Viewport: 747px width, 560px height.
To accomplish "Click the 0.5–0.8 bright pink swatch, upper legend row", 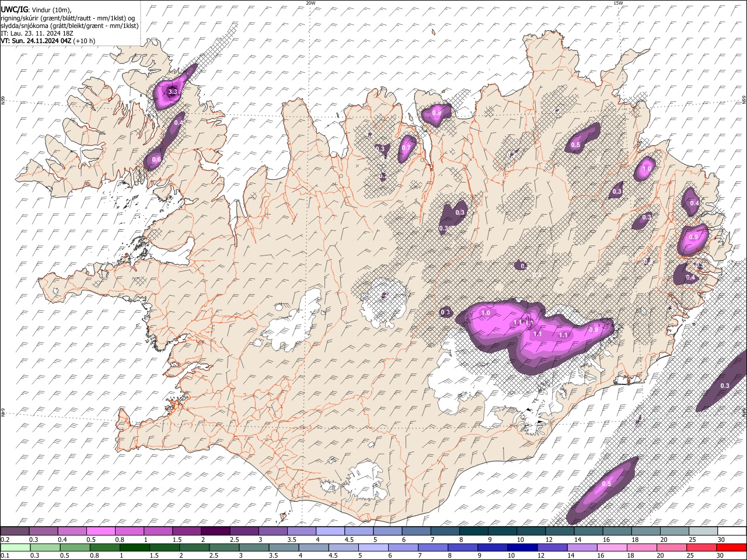I will tap(101, 531).
